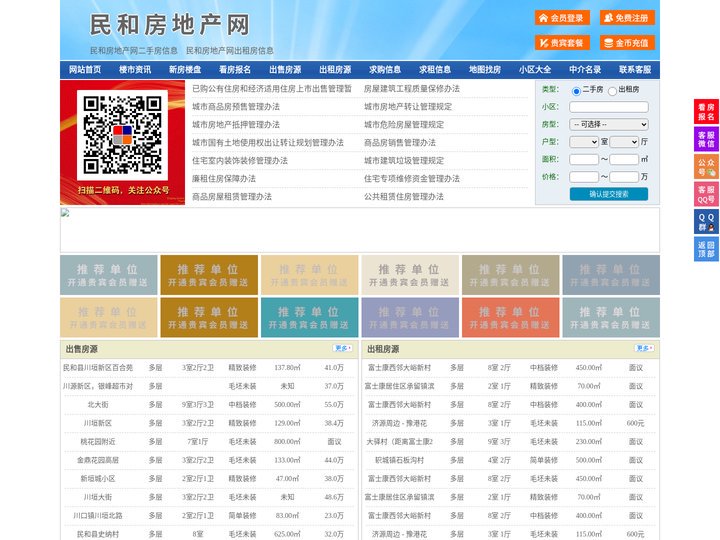Select 求租信息 in the navigation bar

click(x=435, y=70)
